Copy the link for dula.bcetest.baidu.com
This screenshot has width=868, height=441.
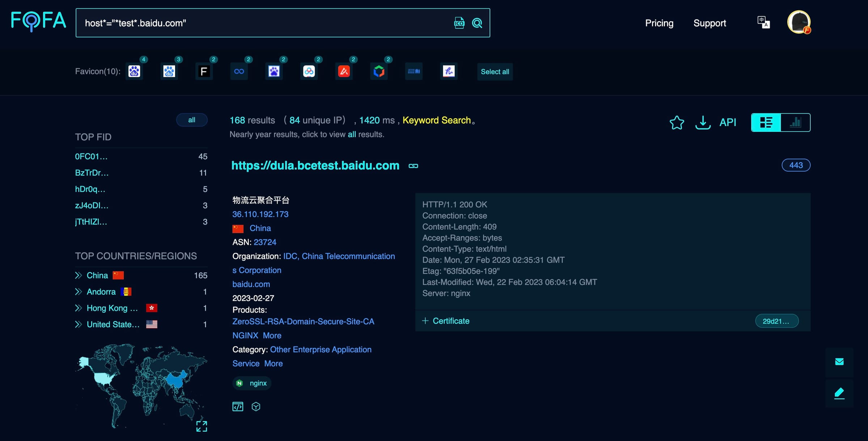(x=413, y=166)
